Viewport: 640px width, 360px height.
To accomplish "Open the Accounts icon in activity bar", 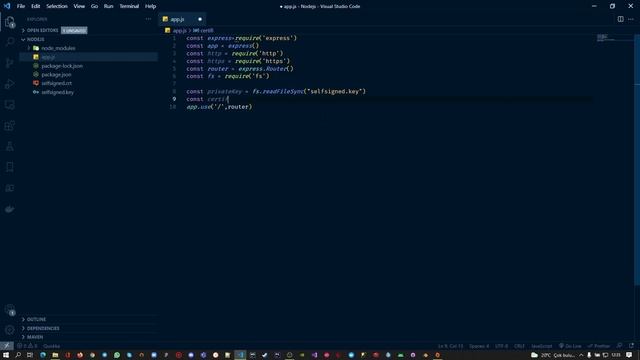I will coord(9,309).
